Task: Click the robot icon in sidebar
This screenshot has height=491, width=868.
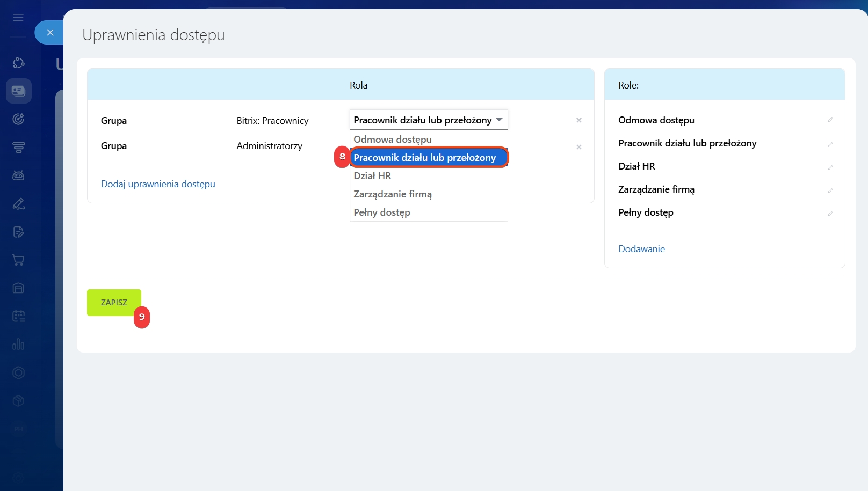Action: coord(18,175)
